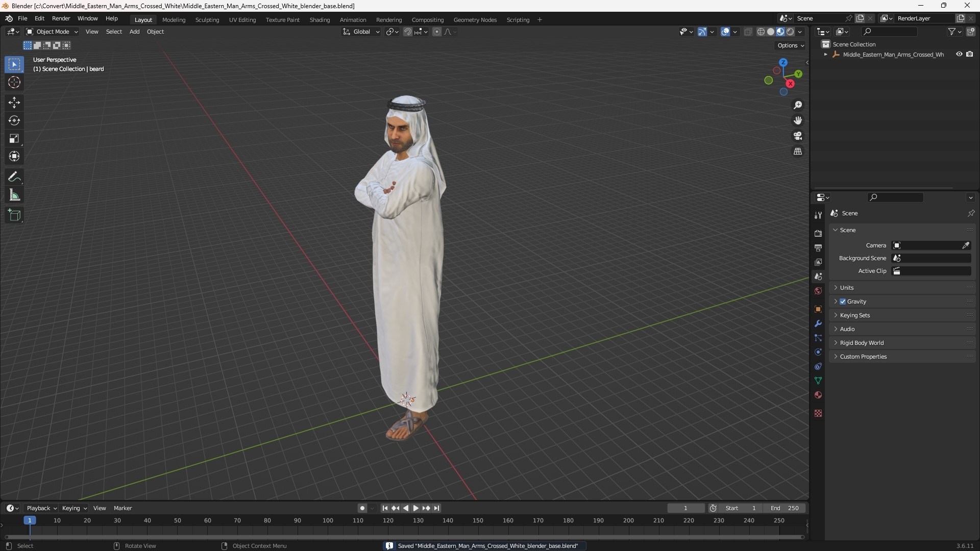Screen dimensions: 980x551
Task: Click the timeline Marker menu
Action: 122,508
